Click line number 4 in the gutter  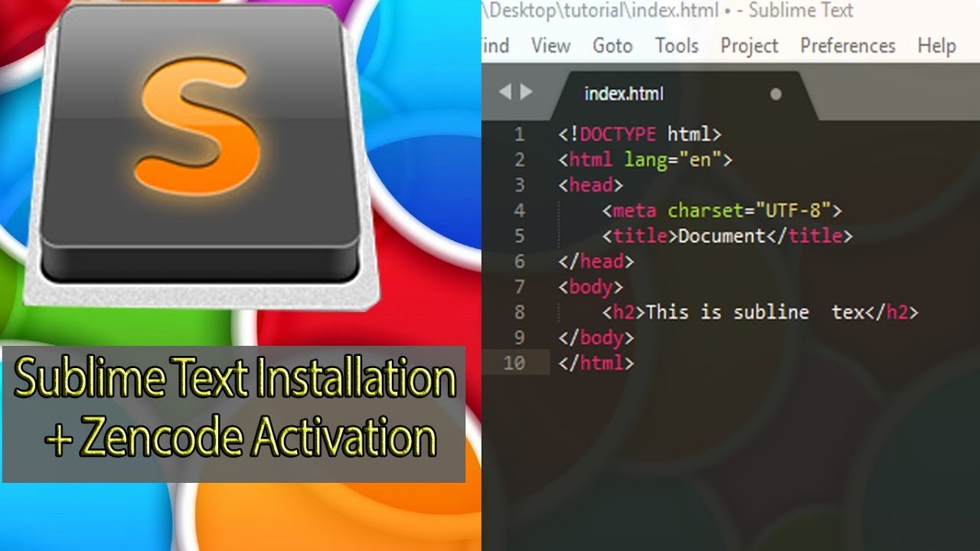click(519, 210)
